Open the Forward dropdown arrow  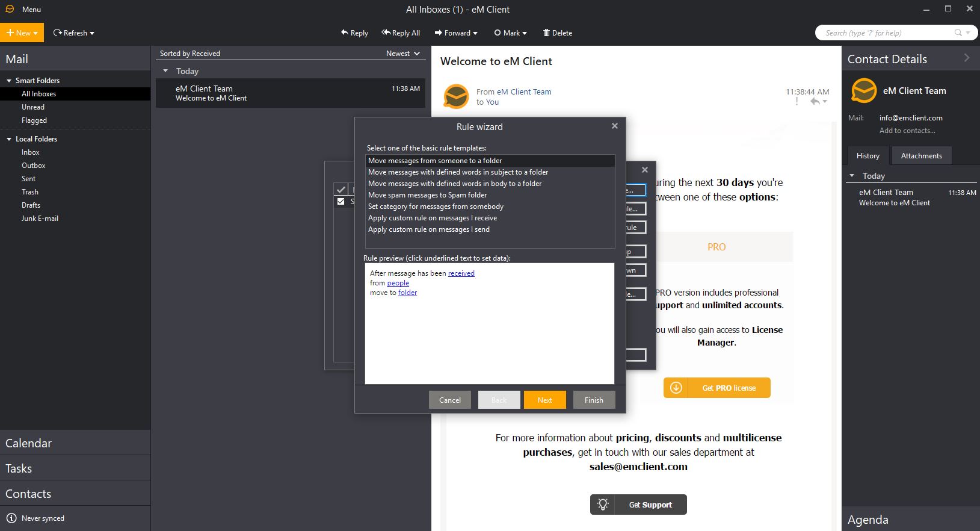pos(475,33)
